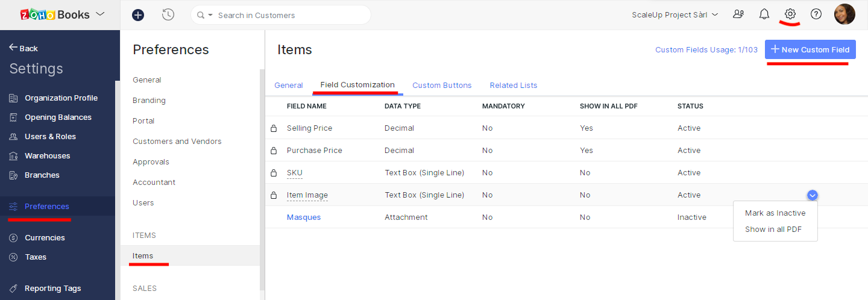Screen dimensions: 868x300
Task: Click the Item Image field name
Action: point(307,195)
